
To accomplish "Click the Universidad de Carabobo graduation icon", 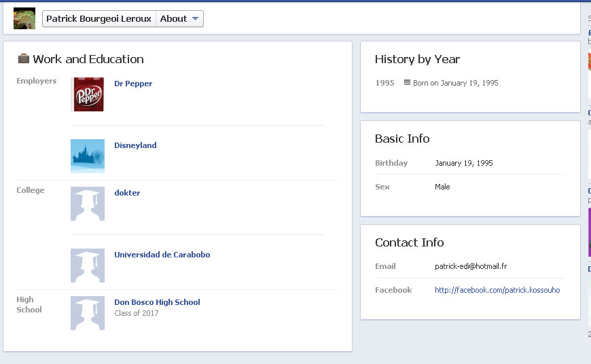I will pos(88,266).
